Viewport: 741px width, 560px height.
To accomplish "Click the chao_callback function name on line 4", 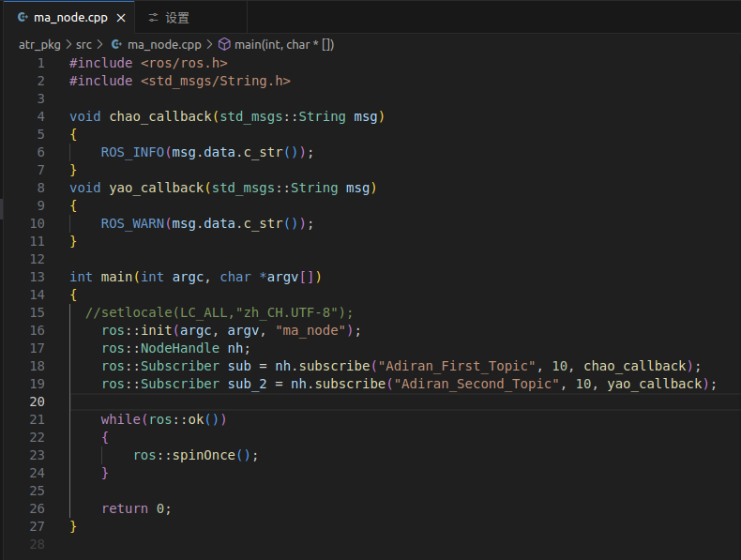I will tap(160, 116).
